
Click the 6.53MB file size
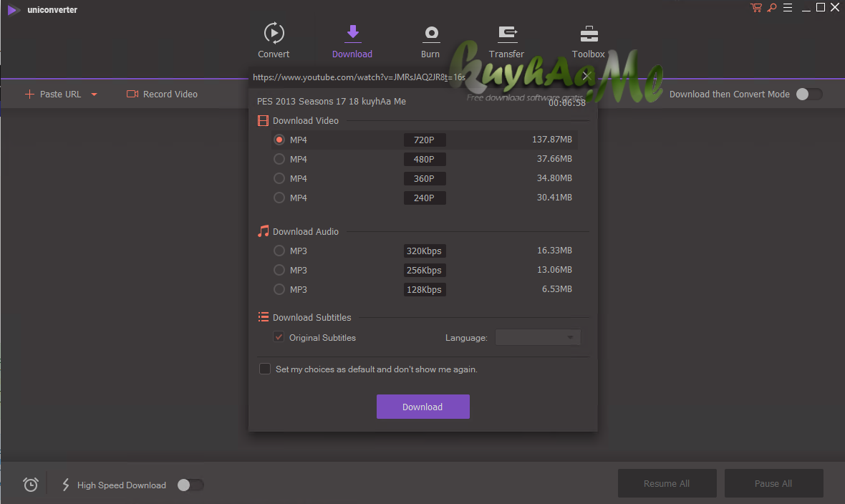pos(556,289)
